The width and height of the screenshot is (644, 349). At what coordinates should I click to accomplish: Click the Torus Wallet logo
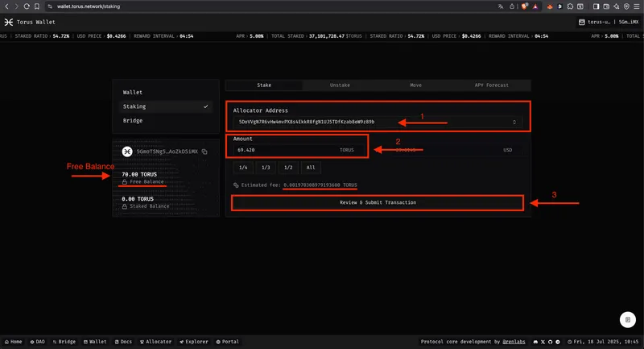click(8, 22)
